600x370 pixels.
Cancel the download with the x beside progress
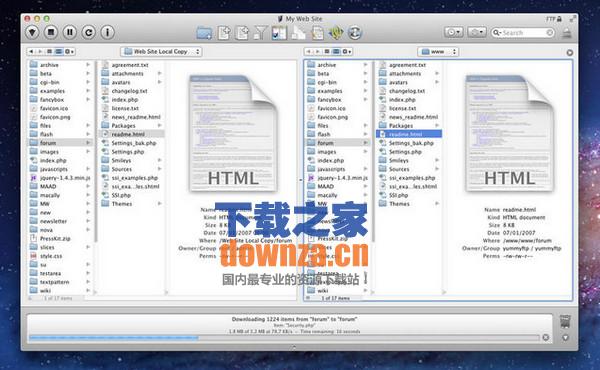pyautogui.click(x=546, y=337)
